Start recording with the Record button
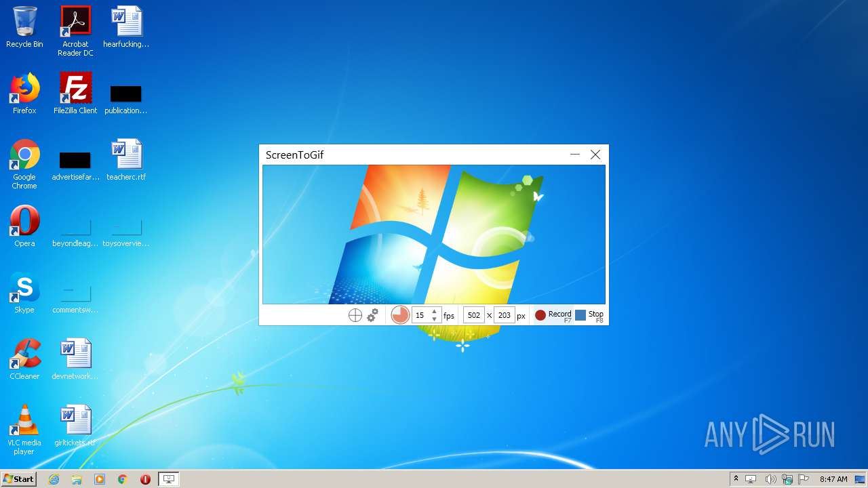The image size is (868, 488). tap(553, 315)
